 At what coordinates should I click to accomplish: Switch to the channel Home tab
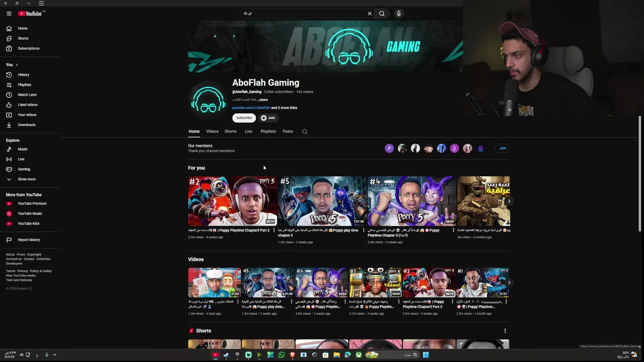pyautogui.click(x=194, y=132)
